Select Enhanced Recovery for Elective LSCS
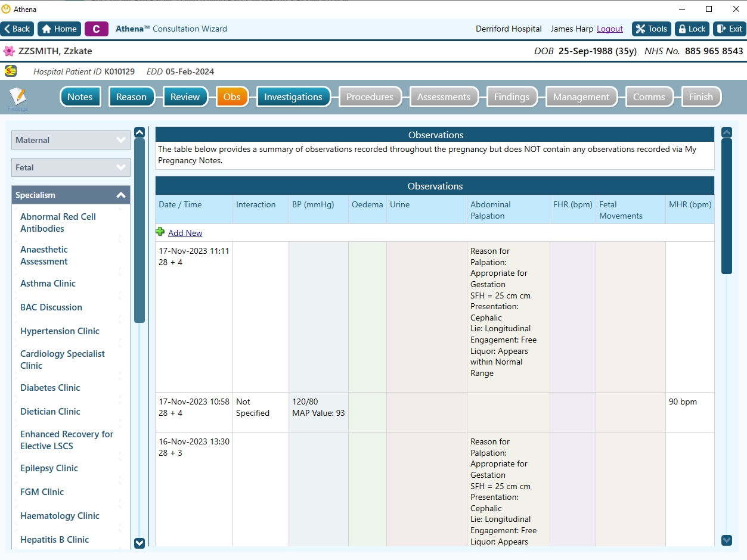The height and width of the screenshot is (560, 747). tap(67, 440)
